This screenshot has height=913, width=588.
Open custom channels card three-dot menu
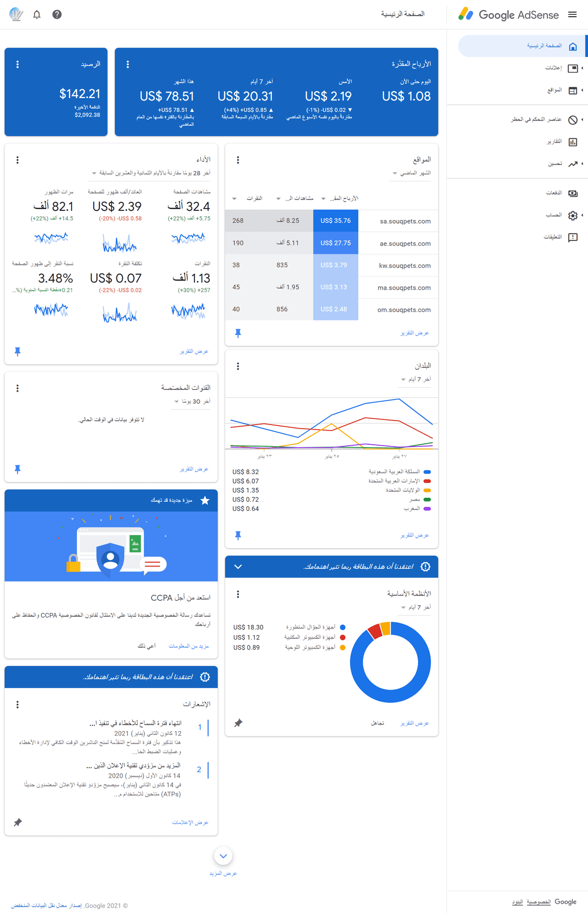[18, 388]
